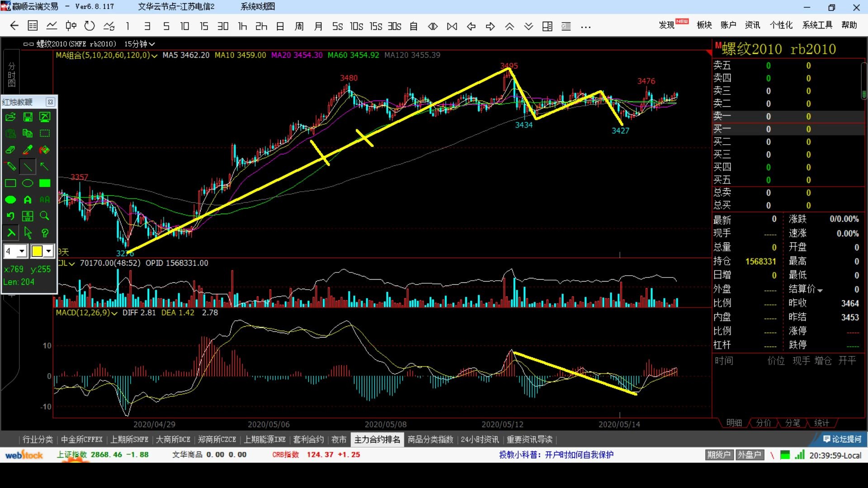Click the yellow color swatch
Screen dimensions: 868x488
37,251
